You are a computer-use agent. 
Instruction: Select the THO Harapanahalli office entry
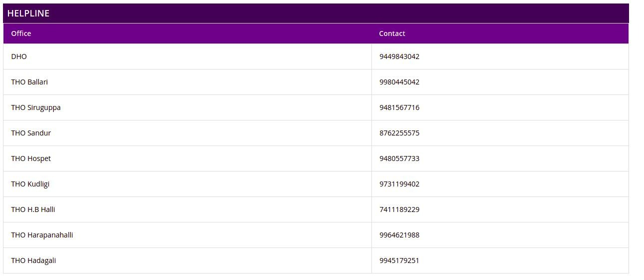(x=42, y=235)
